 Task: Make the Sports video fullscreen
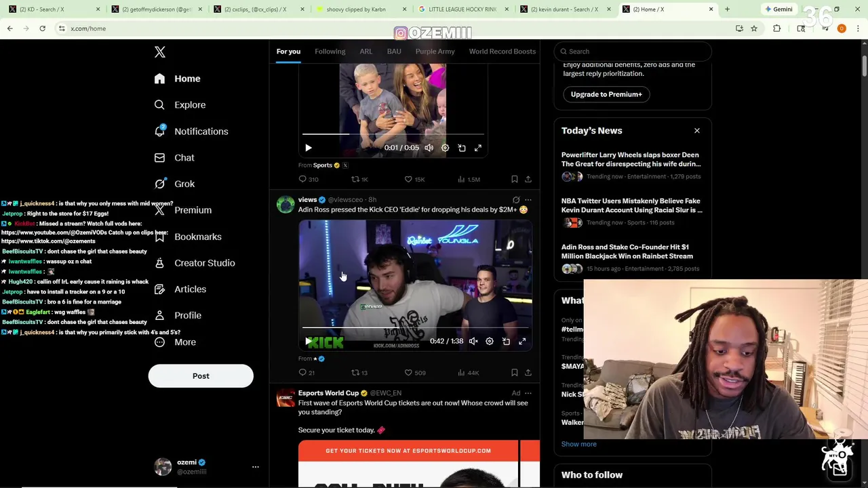pyautogui.click(x=478, y=148)
